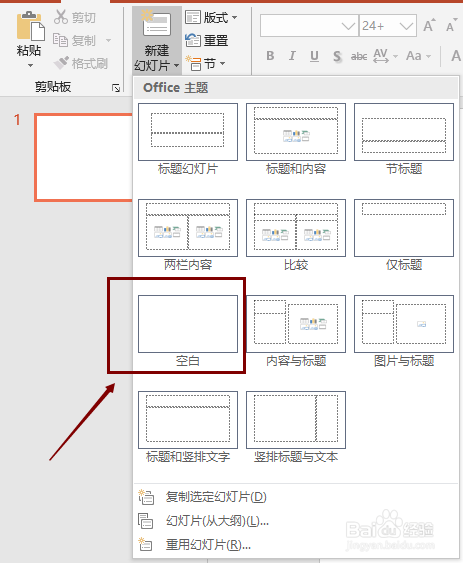Decrease font size with small A
The image size is (463, 563).
[x=451, y=25]
